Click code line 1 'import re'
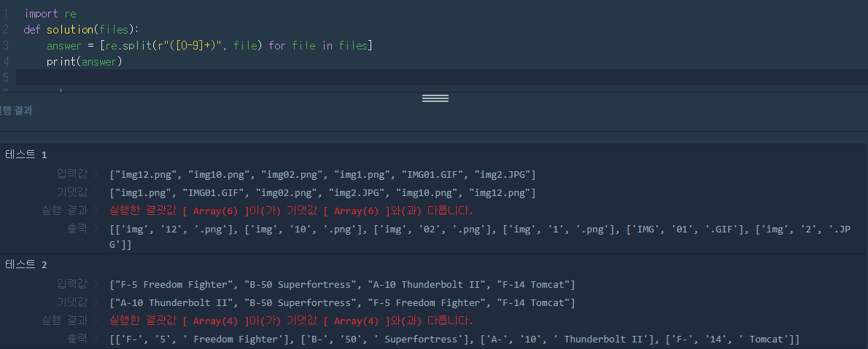 pos(50,13)
